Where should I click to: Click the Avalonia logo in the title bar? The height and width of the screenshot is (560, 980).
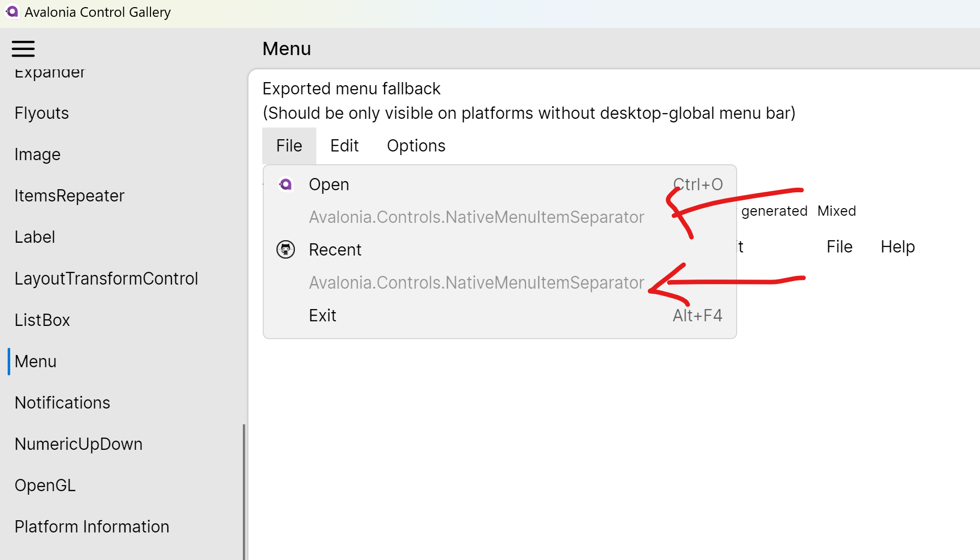point(13,12)
